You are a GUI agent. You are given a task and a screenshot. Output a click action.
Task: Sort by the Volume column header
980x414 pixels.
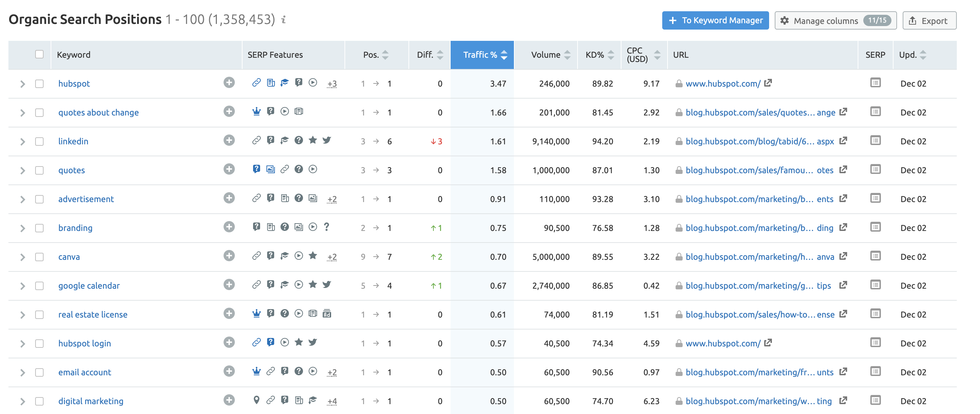click(x=546, y=55)
